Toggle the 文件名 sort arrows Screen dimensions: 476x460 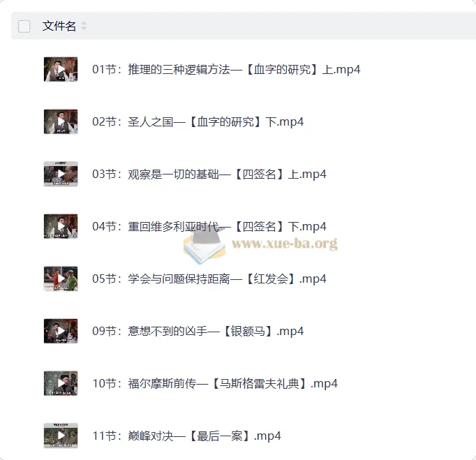coord(84,26)
